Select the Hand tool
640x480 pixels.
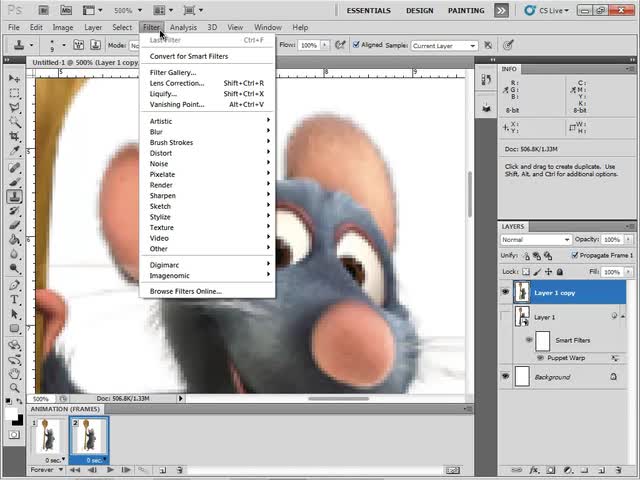tap(14, 373)
